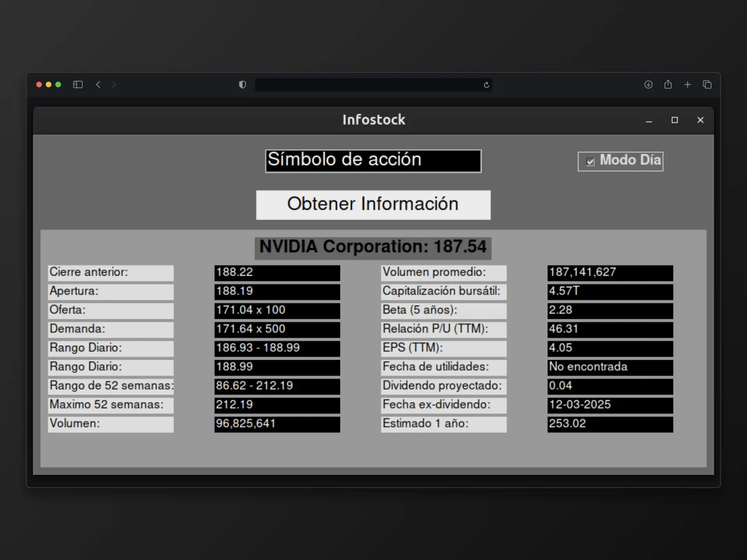Go back with the left chevron

point(98,84)
